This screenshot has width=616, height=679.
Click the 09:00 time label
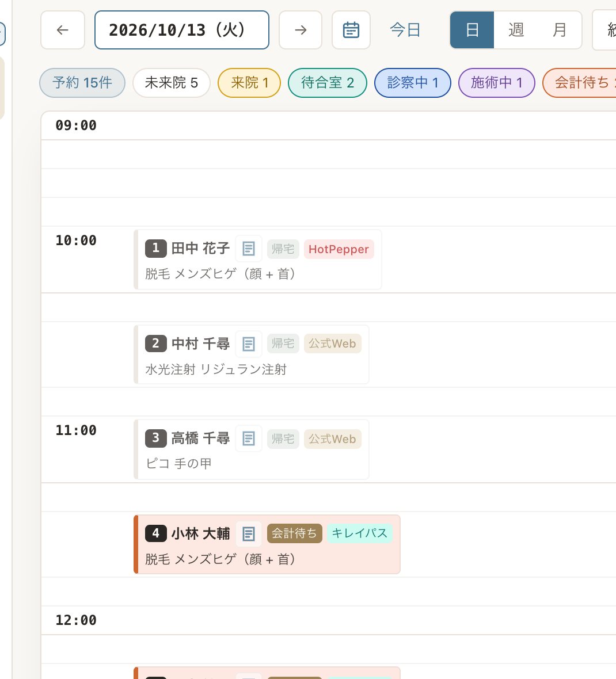[x=76, y=125]
